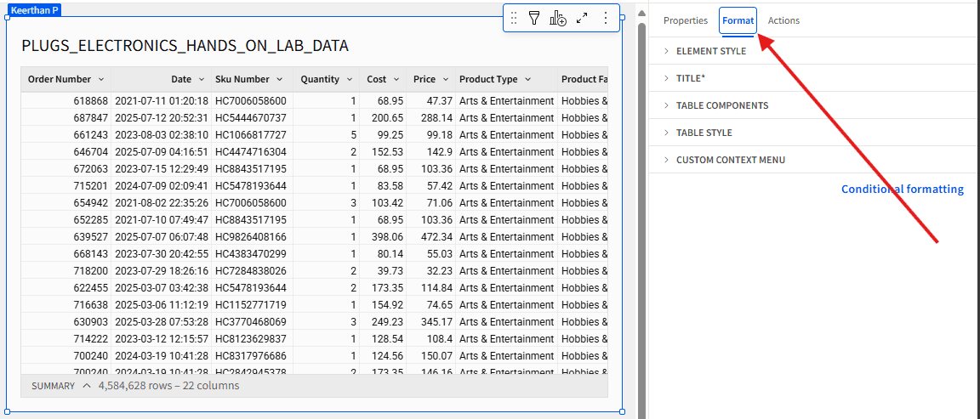Expand the Element Style section
Screen dimensions: 980x419
pos(710,51)
